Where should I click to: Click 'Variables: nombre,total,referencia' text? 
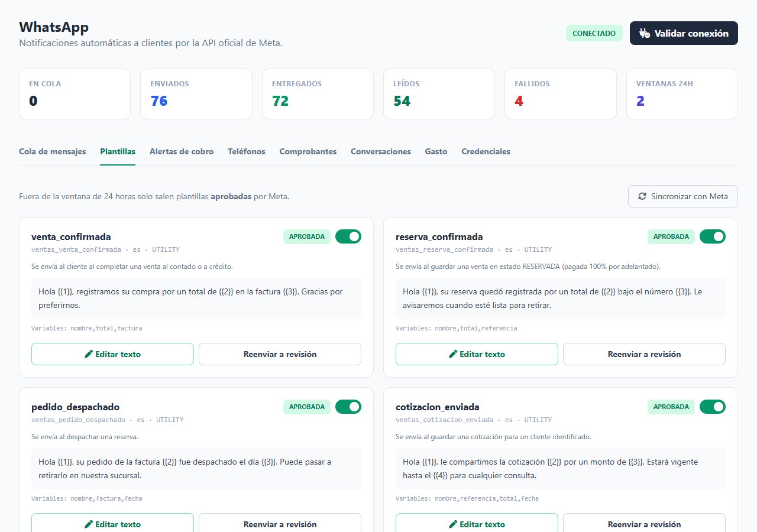tap(457, 328)
